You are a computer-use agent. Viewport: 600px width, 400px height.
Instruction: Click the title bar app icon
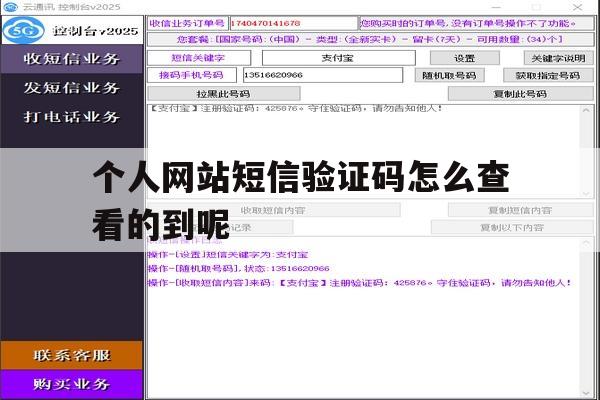(10, 7)
